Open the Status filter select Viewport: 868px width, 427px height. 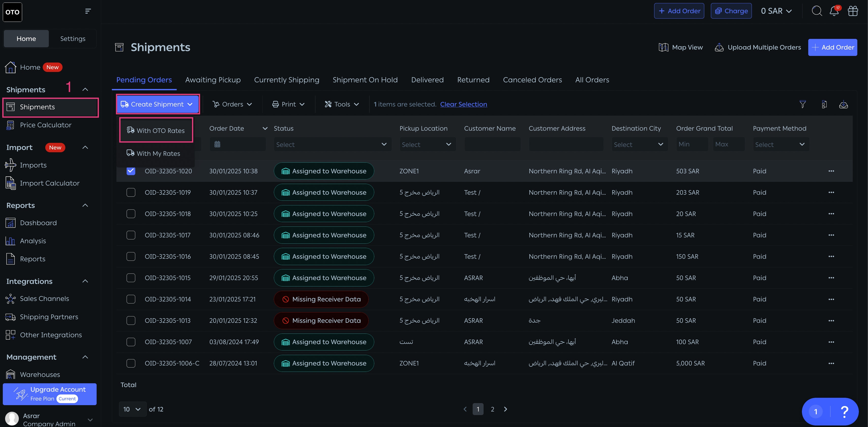tap(332, 144)
